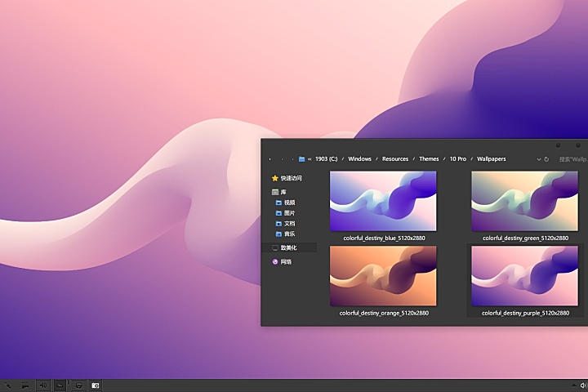
Task: Open the colorful_destiny_green wallpaper thumbnail
Action: click(x=524, y=201)
